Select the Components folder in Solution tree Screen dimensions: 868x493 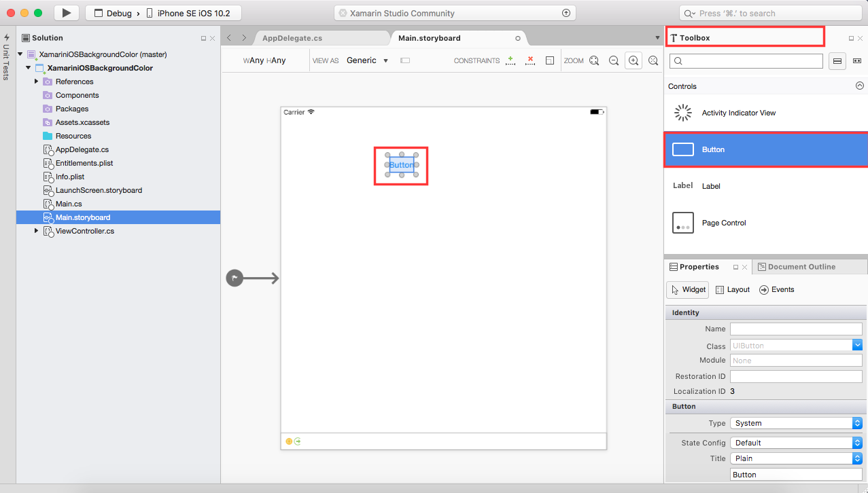click(x=77, y=95)
